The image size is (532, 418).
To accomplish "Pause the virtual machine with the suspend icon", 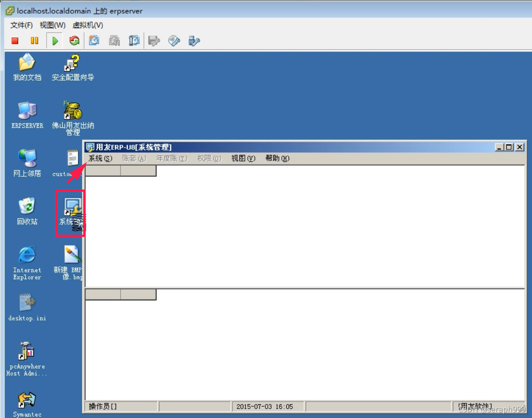I will point(35,41).
